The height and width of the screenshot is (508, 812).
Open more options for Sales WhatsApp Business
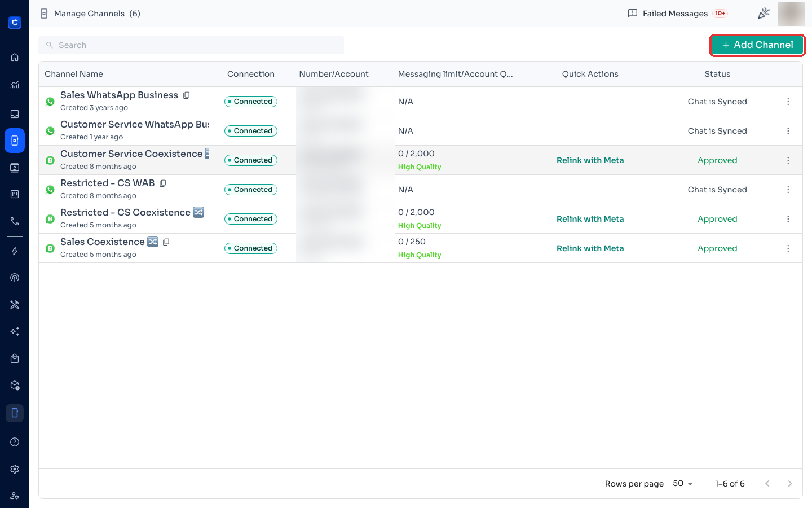tap(788, 102)
